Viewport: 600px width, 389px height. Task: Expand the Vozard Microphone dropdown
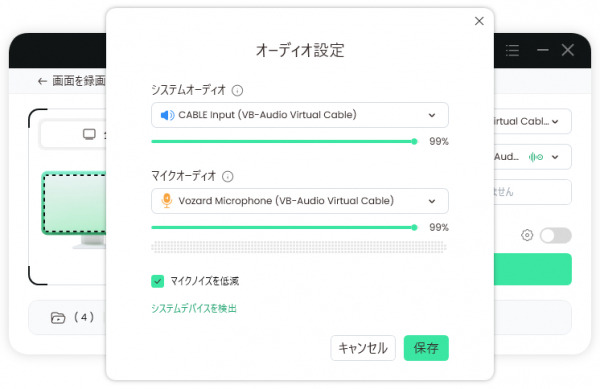point(300,201)
